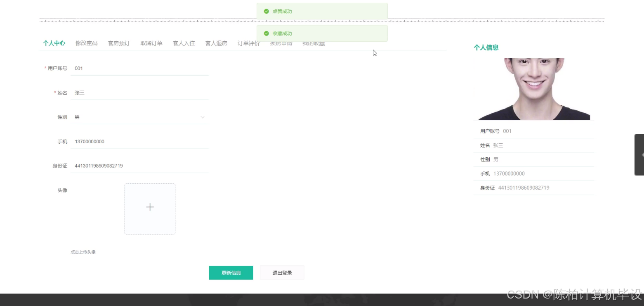Screen dimensions: 644x306
Task: Focus the 姓名 input showing 张三
Action: pos(139,93)
